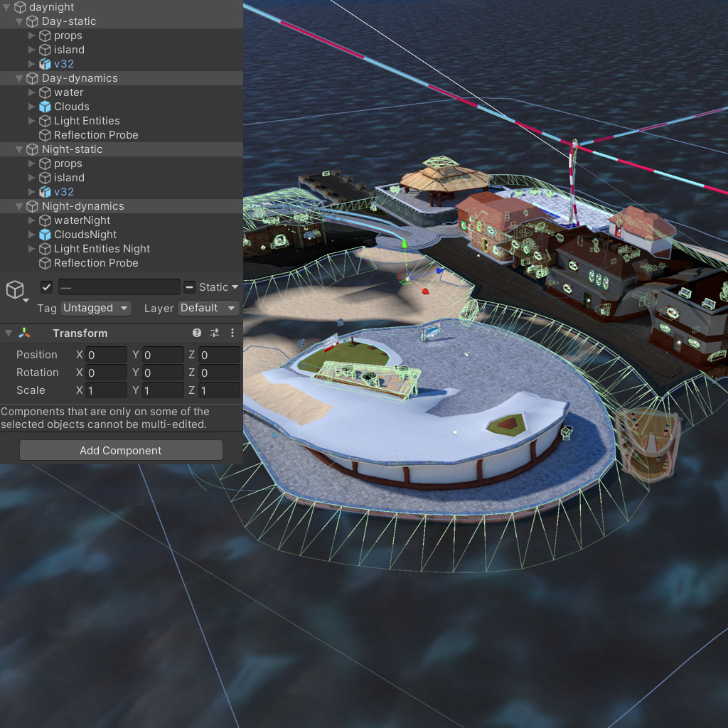Viewport: 728px width, 728px height.
Task: Click the CloudsNight prefab cube icon
Action: tap(45, 235)
